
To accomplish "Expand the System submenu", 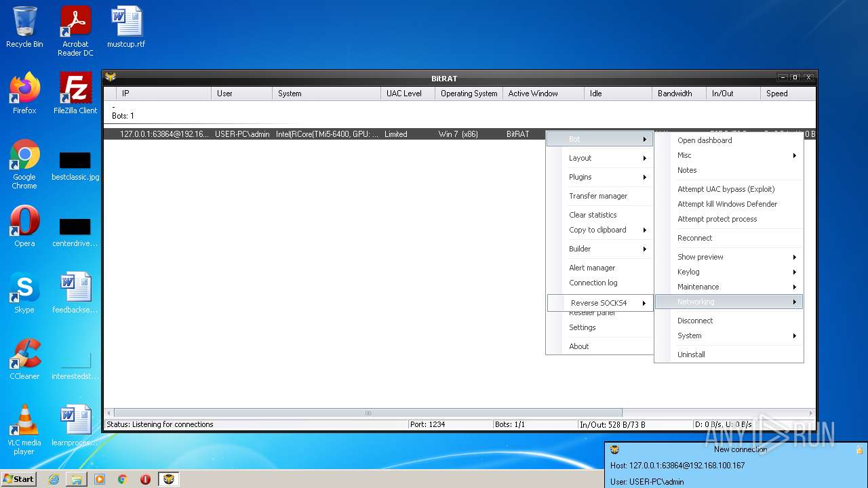I will tap(728, 335).
